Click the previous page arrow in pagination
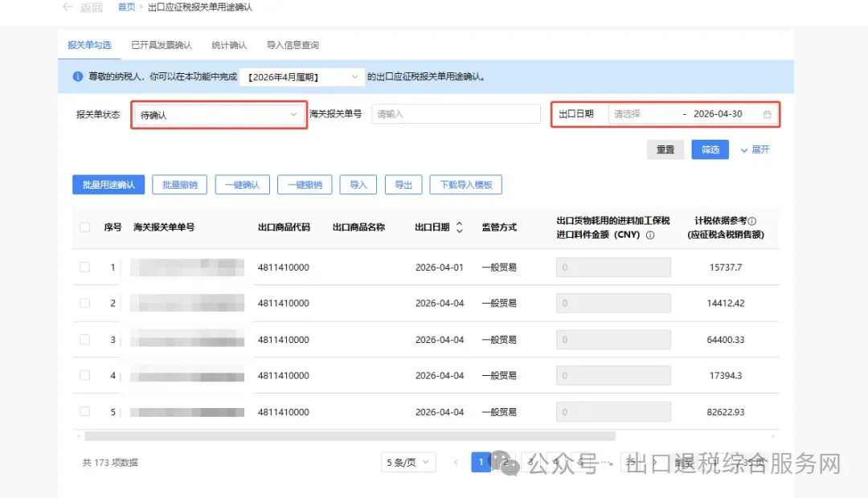This screenshot has width=868, height=498. coord(456,462)
